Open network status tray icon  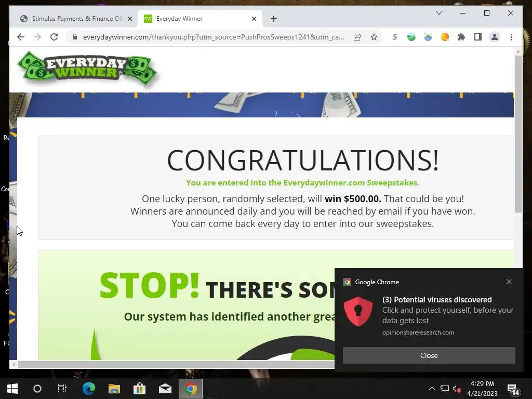(445, 389)
